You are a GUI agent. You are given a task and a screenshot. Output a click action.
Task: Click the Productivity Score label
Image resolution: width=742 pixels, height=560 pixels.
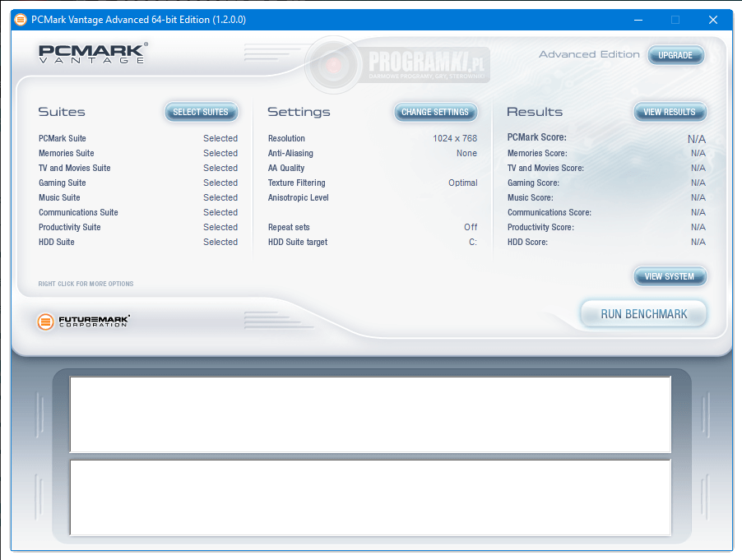pos(540,227)
